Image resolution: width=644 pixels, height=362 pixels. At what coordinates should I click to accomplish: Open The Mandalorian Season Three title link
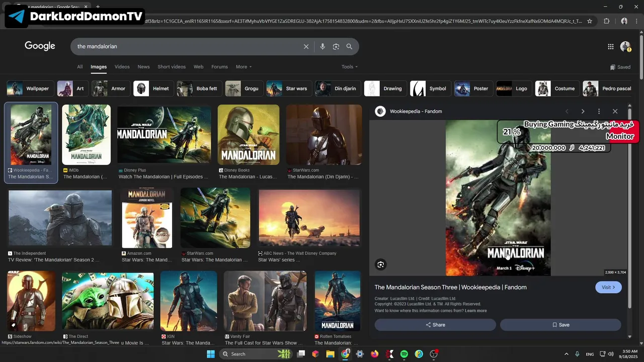click(x=450, y=287)
